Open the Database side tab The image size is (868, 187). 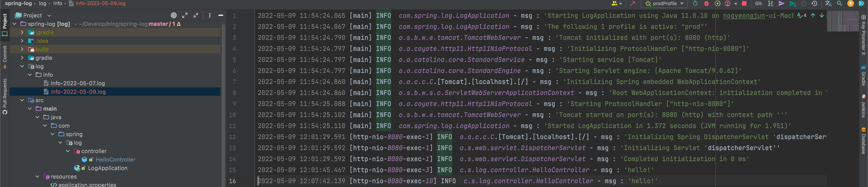point(863,141)
